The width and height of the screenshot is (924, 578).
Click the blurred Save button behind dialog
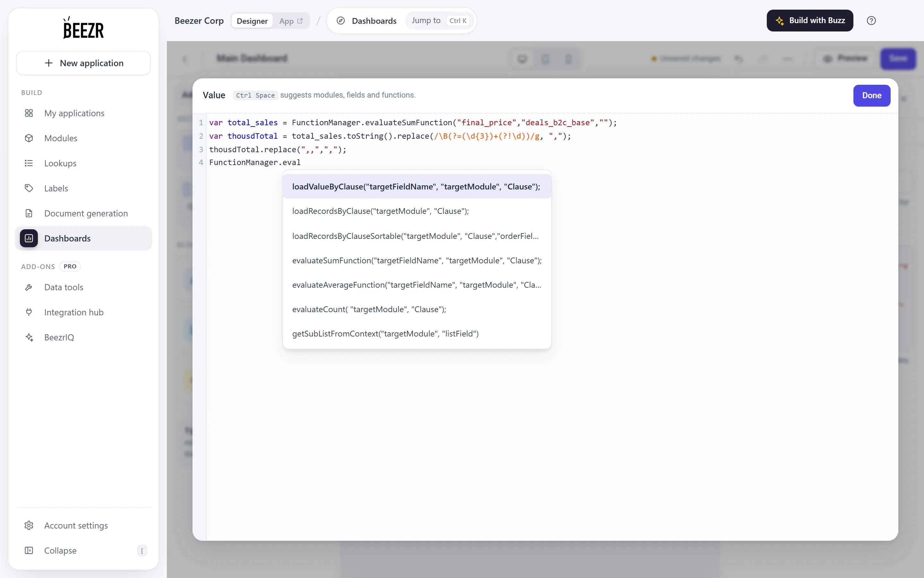point(898,58)
